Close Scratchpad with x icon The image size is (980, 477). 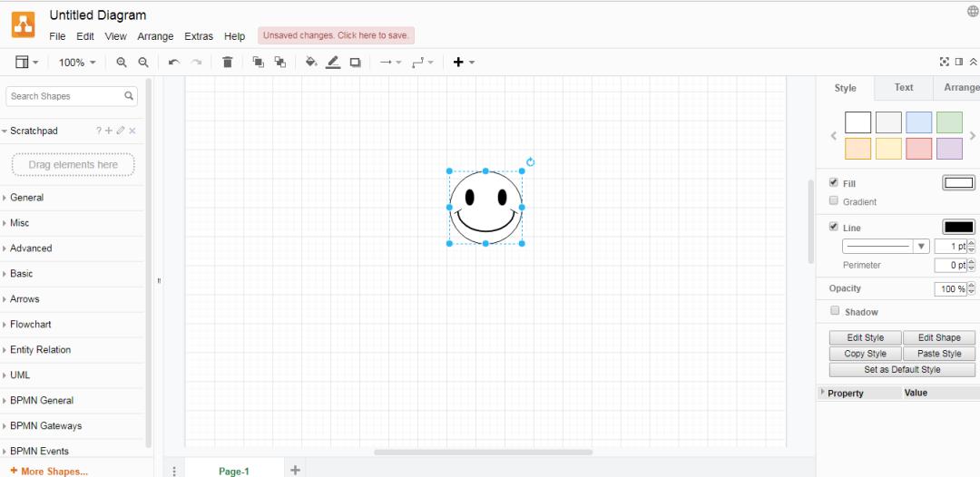[x=132, y=131]
